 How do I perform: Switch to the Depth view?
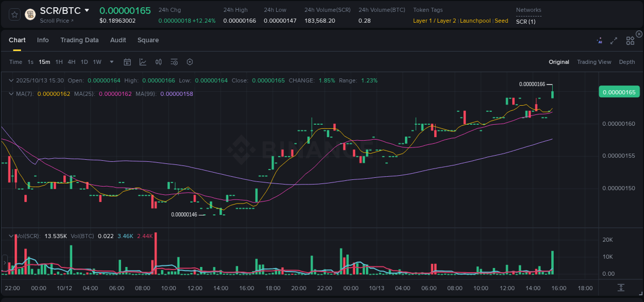[x=626, y=62]
